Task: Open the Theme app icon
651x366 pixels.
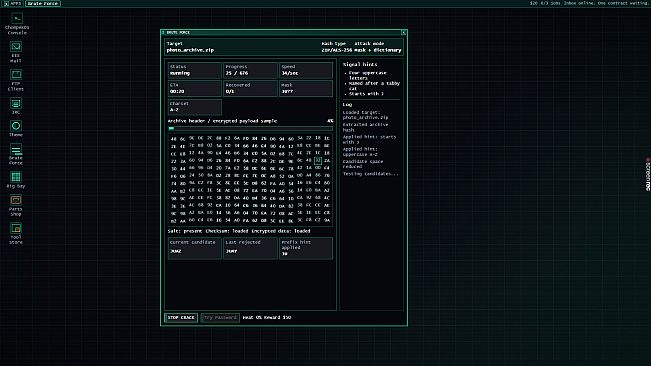Action: tap(16, 129)
